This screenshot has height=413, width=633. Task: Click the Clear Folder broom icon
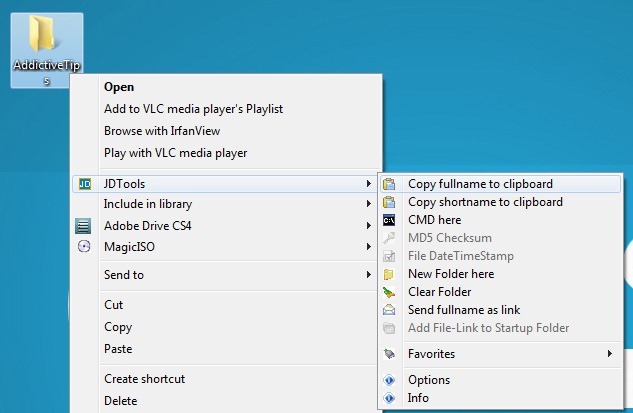tap(389, 292)
